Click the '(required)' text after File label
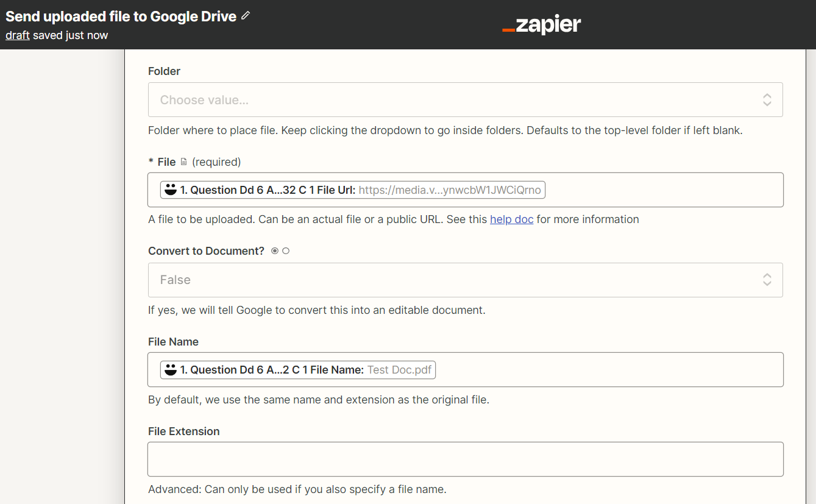The image size is (816, 504). pos(216,162)
